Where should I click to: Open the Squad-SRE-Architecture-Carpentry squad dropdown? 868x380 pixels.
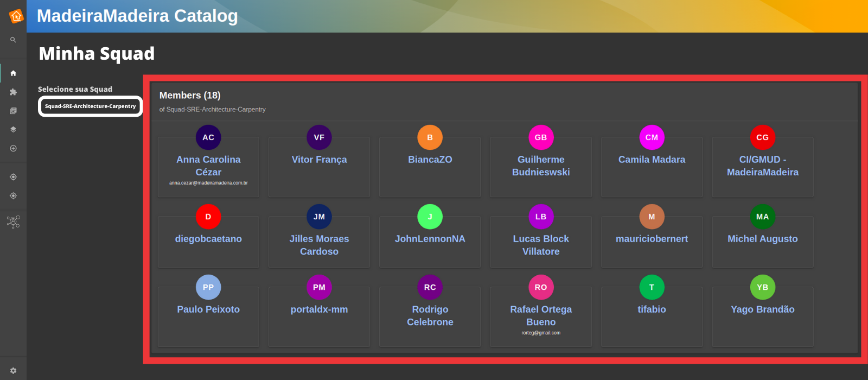tap(90, 106)
